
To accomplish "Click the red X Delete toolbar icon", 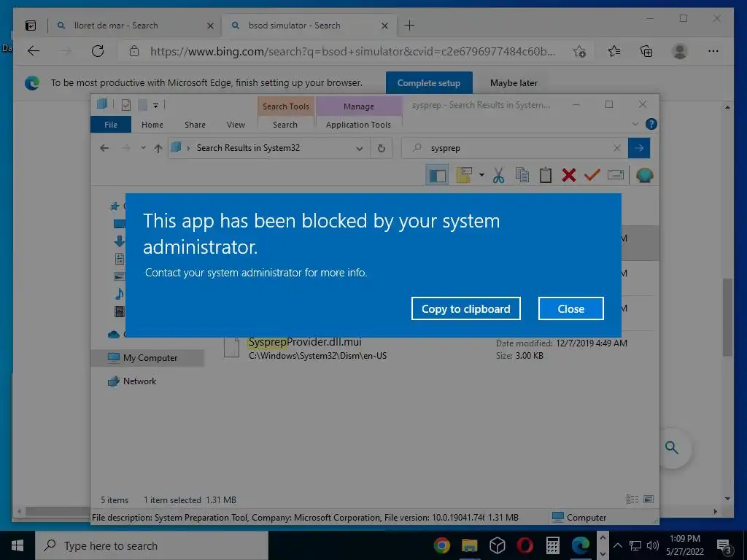I will [x=568, y=175].
